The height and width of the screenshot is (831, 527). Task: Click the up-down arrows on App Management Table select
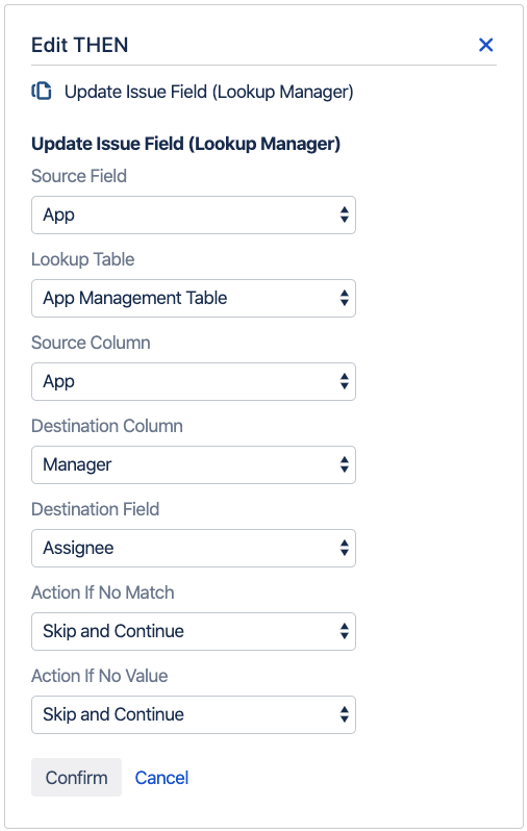(x=345, y=298)
